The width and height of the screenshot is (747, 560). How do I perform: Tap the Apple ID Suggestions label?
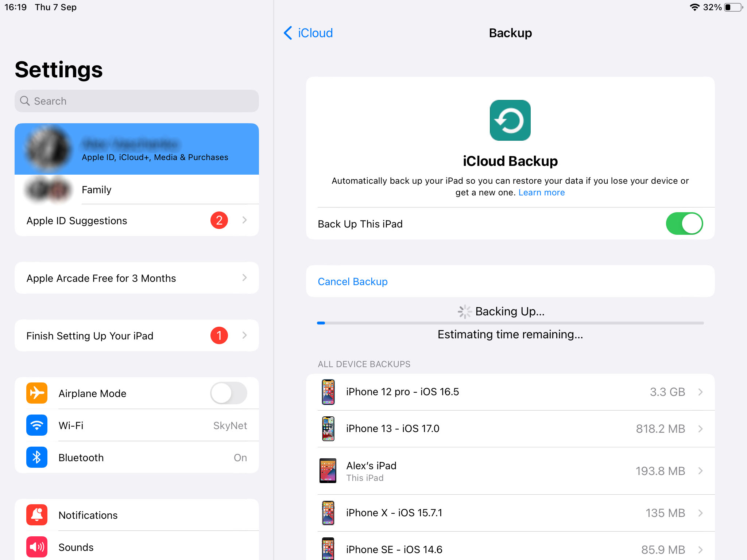point(77,221)
